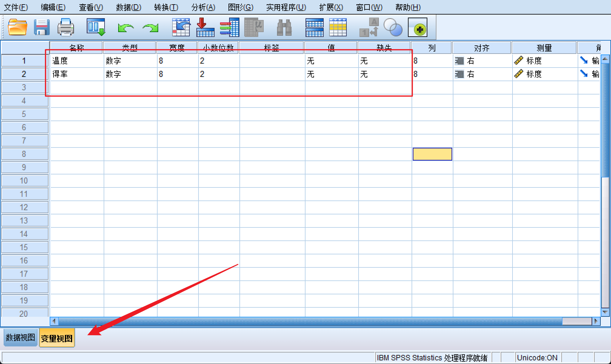The image size is (611, 364).
Task: Click the green Undo arrow
Action: coord(125,28)
